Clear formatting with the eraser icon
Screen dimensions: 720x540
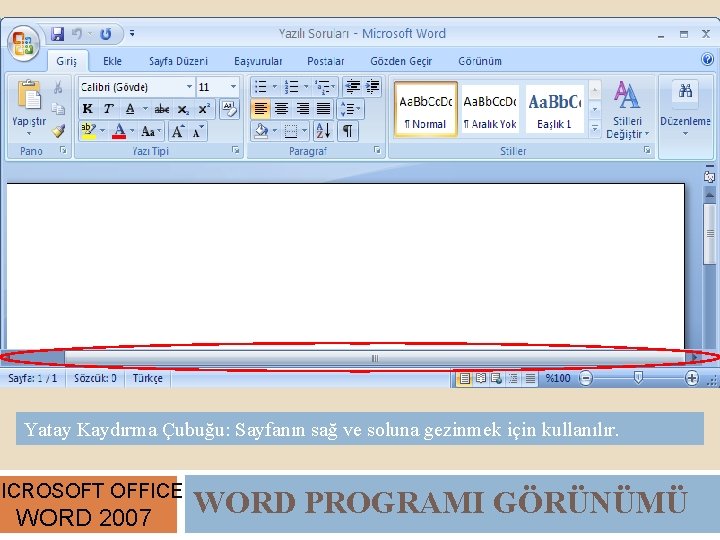click(229, 109)
